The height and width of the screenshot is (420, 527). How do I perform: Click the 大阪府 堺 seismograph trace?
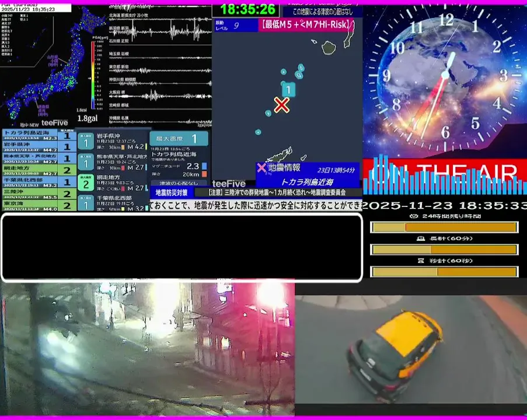[160, 96]
